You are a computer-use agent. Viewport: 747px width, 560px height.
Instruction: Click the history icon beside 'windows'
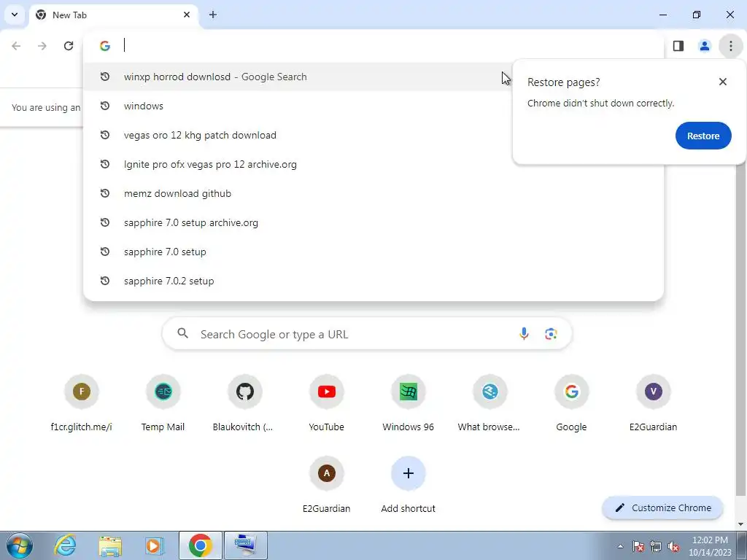coord(105,106)
